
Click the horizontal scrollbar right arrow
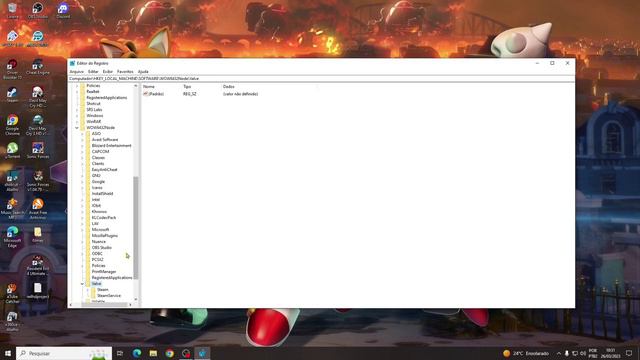pyautogui.click(x=130, y=304)
